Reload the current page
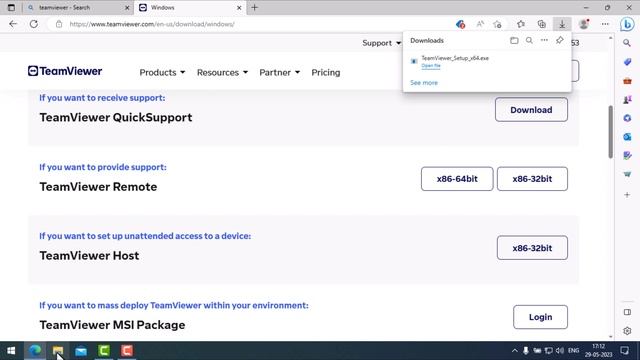Image resolution: width=640 pixels, height=360 pixels. (34, 24)
